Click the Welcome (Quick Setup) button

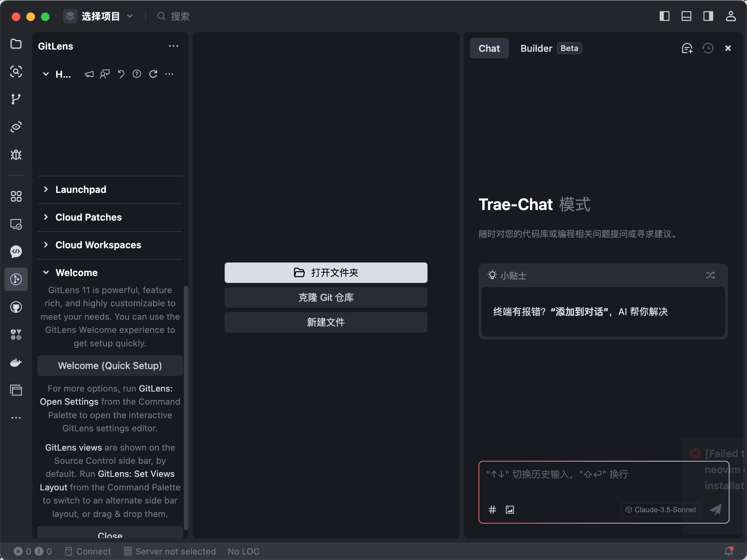[x=110, y=366]
